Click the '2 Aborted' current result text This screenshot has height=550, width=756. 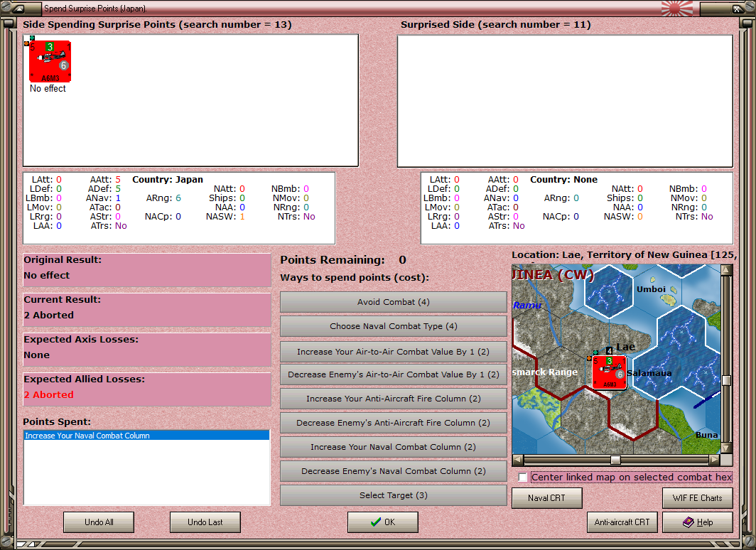point(49,316)
